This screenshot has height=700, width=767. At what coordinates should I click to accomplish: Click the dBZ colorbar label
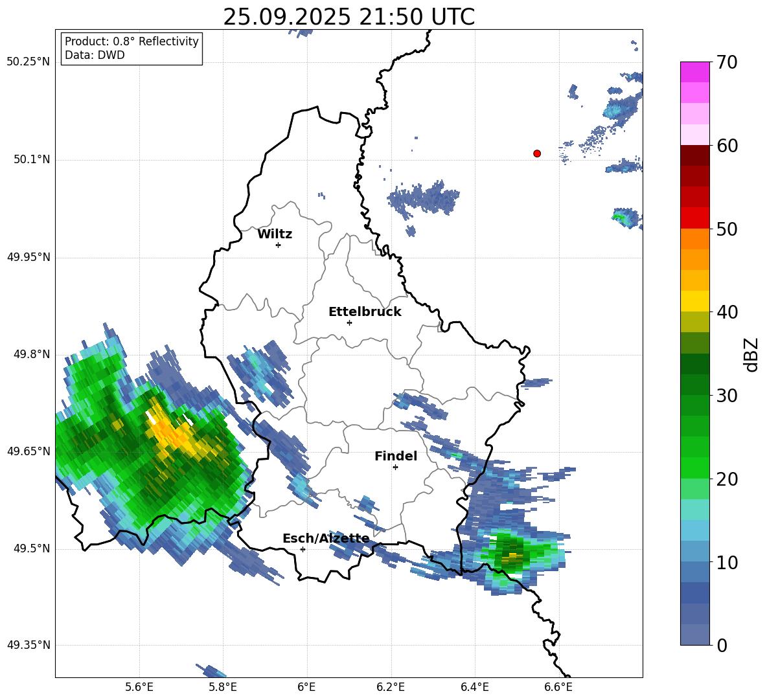[752, 354]
